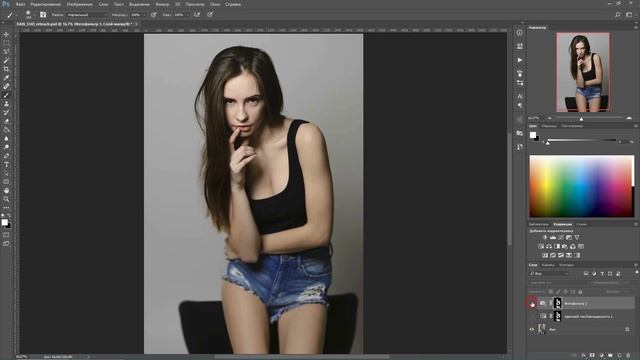
Task: Select the Hand tool
Action: pyautogui.click(x=6, y=191)
